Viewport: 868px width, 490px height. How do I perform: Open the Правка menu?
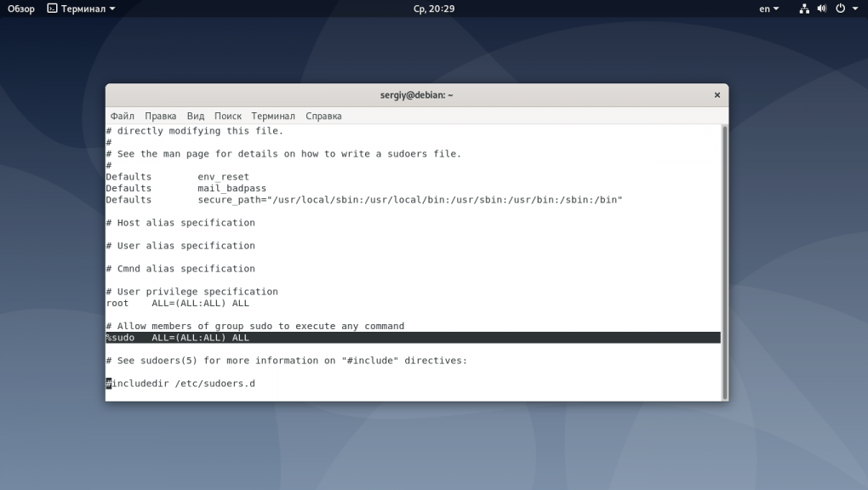pos(161,116)
